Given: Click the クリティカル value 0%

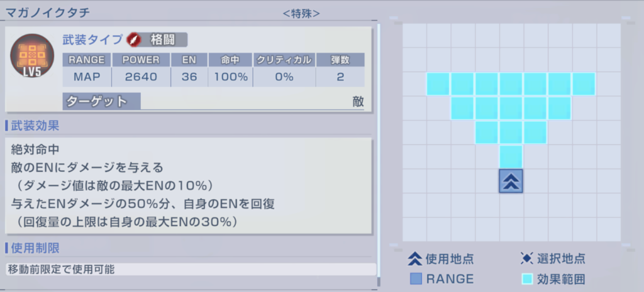Looking at the screenshot, I should click(284, 77).
